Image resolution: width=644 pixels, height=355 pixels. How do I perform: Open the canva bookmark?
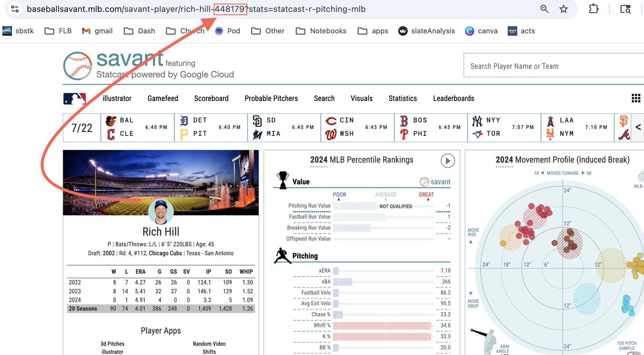[481, 31]
